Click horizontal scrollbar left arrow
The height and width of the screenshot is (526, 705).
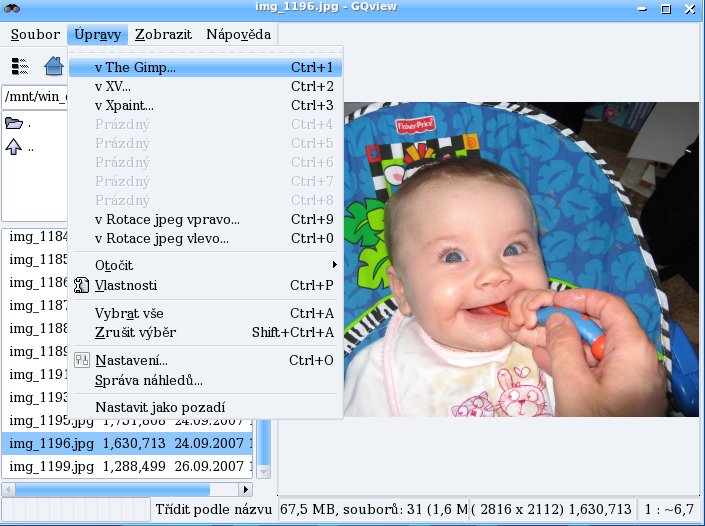[x=9, y=489]
